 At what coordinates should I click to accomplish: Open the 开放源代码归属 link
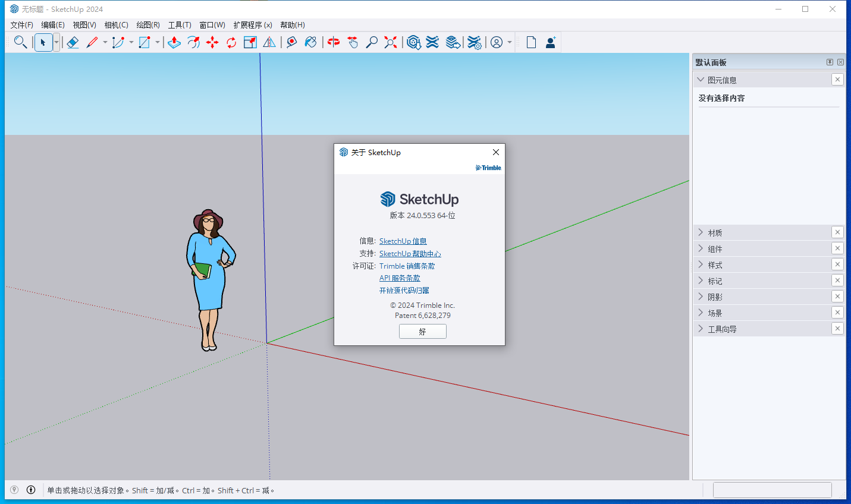tap(404, 291)
